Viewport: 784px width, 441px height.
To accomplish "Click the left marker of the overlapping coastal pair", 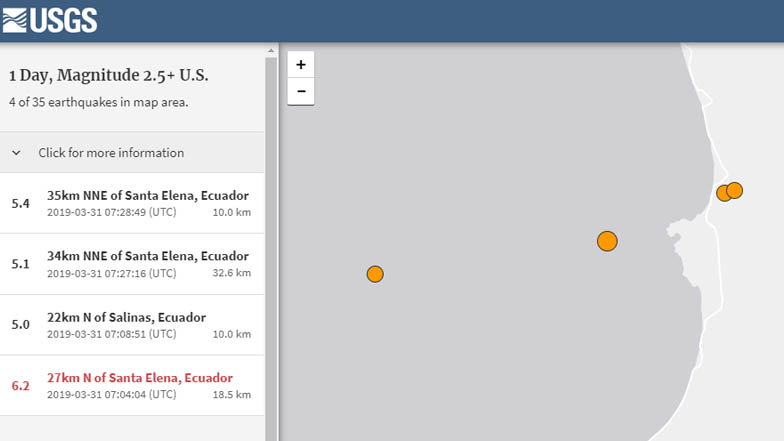I will [723, 193].
